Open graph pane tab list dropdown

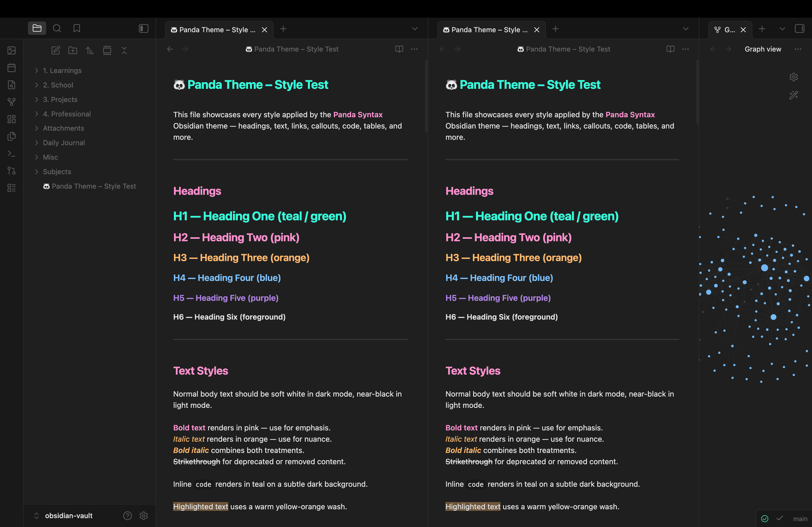click(782, 29)
